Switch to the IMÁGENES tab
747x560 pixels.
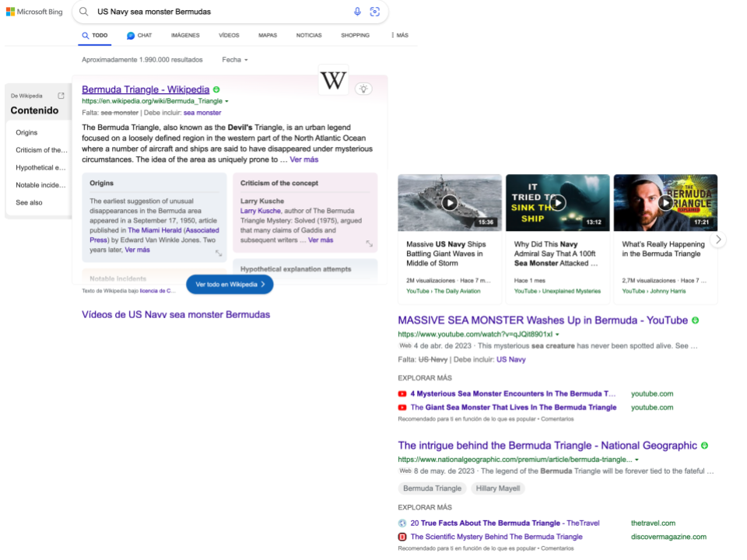[185, 36]
